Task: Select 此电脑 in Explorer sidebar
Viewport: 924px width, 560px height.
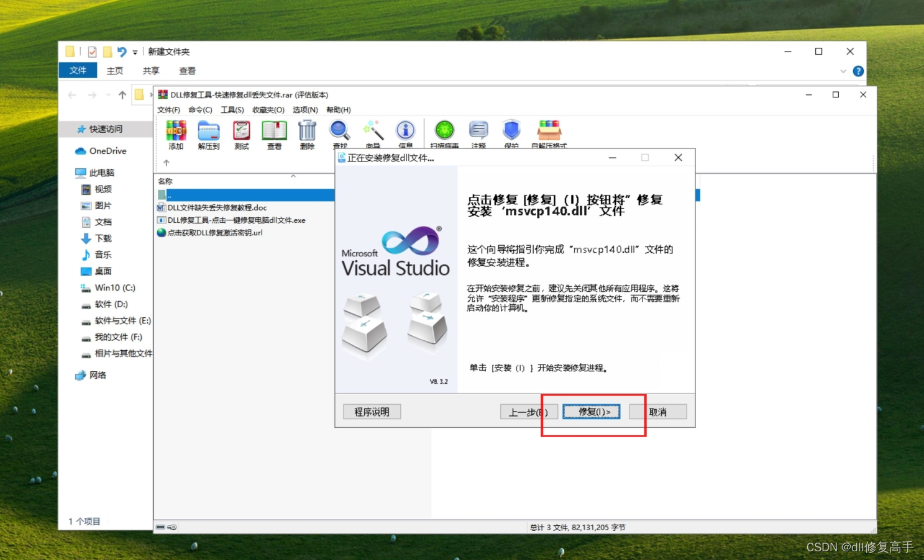Action: coord(94,173)
